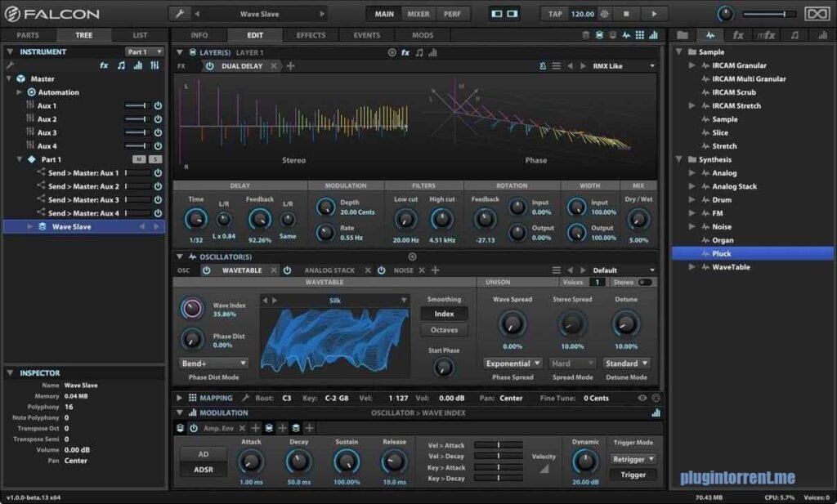Select Octaves smoothing button
837x504 pixels.
[x=444, y=330]
